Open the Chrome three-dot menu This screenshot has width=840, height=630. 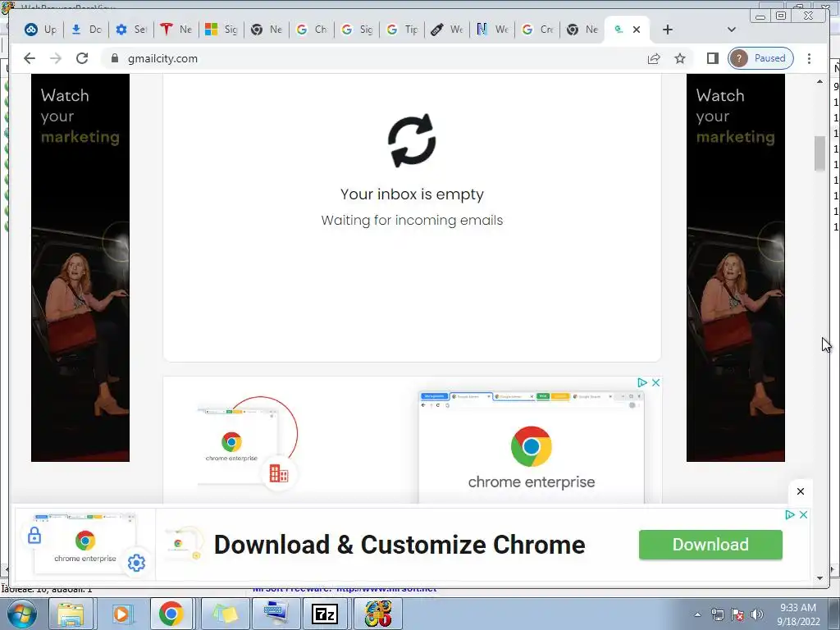tap(809, 58)
